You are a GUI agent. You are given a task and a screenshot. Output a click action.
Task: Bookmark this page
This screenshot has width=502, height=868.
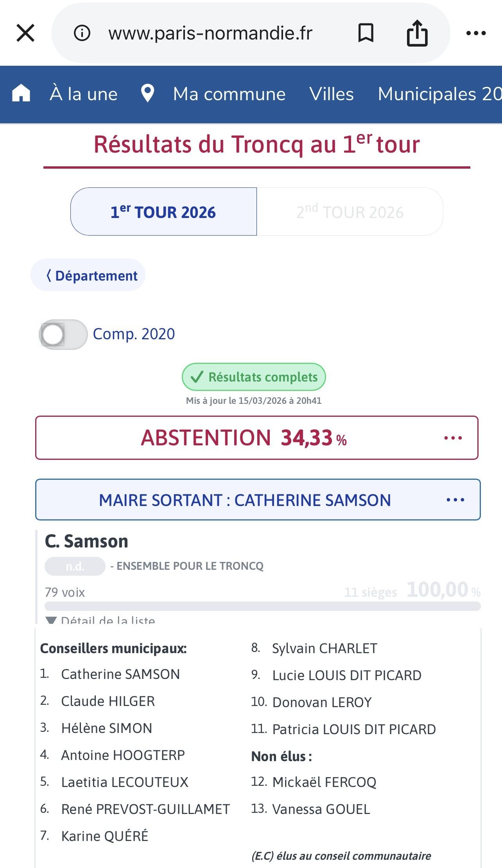(x=366, y=33)
